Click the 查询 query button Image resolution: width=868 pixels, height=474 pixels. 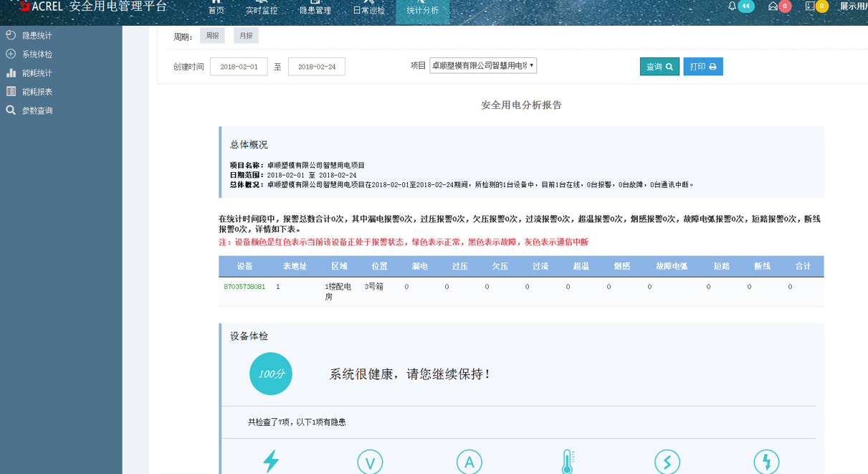coord(659,65)
